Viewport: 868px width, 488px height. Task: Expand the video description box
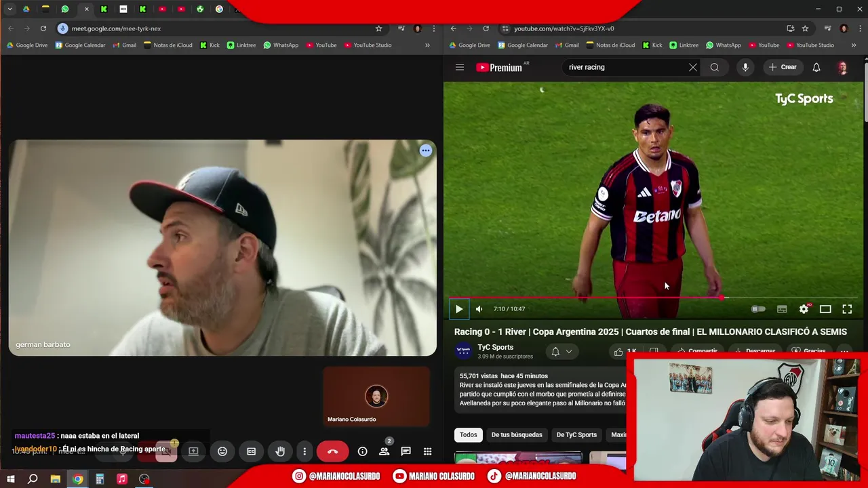click(541, 390)
